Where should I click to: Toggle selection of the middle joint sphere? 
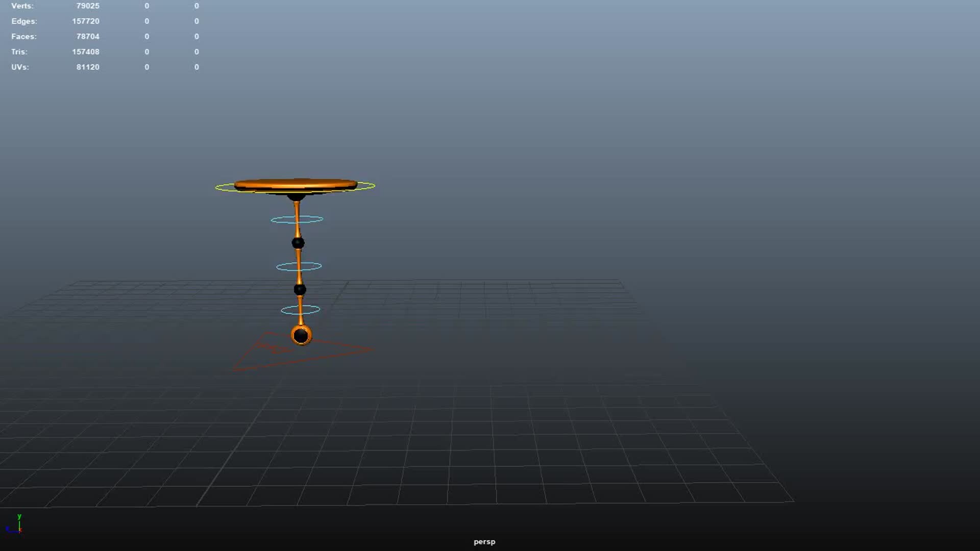(x=299, y=290)
